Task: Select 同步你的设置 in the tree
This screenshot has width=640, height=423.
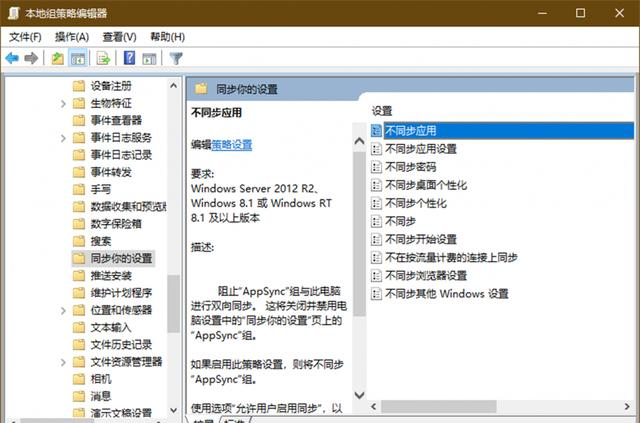Action: (x=121, y=258)
